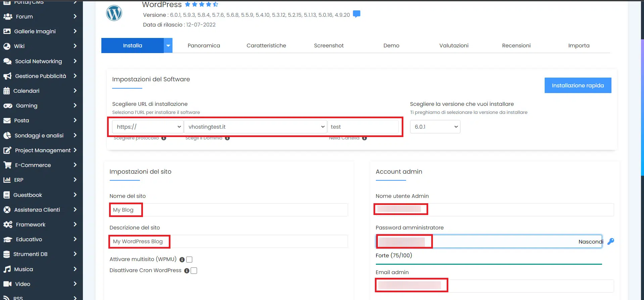Open the Demo tab
Screen dimensions: 644x300
click(391, 45)
